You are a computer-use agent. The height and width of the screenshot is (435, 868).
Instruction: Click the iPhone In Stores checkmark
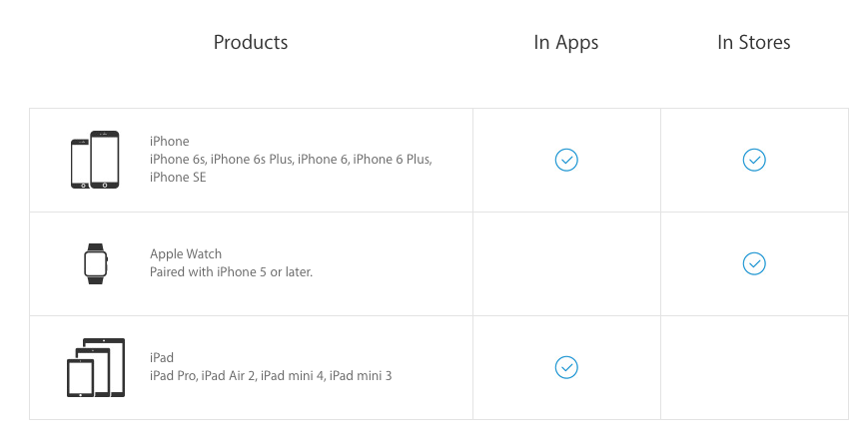click(x=754, y=160)
